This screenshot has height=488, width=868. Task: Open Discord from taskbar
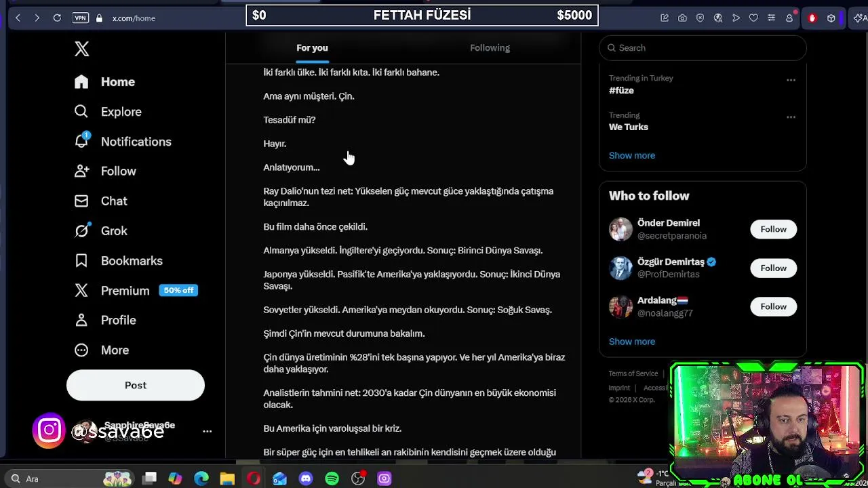click(x=306, y=479)
